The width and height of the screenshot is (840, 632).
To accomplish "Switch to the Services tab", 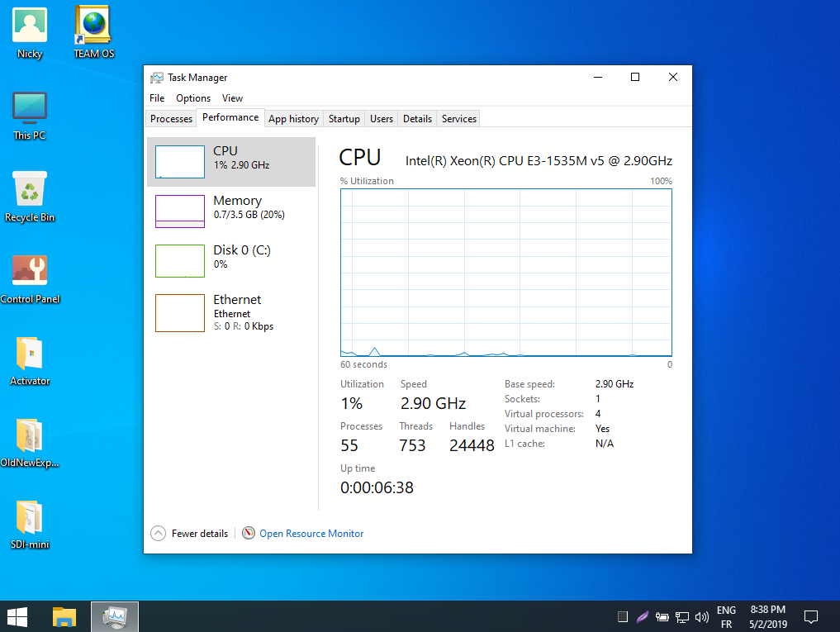I will (x=459, y=118).
